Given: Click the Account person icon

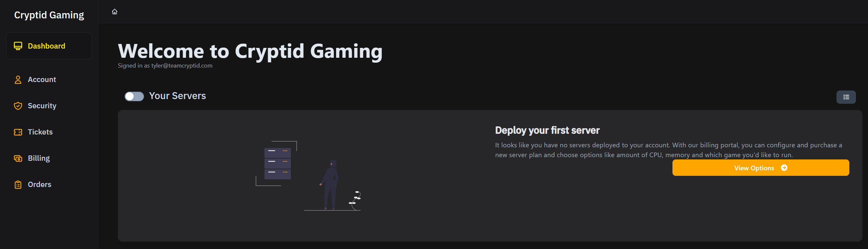Looking at the screenshot, I should 18,80.
